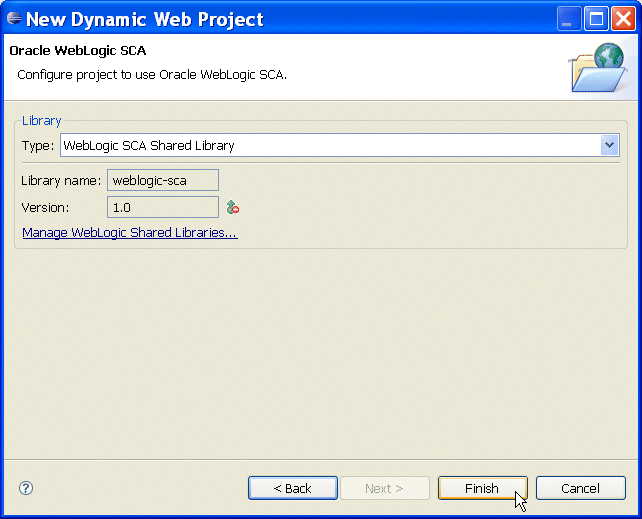Cancel the New Dynamic Web Project dialog

(x=581, y=488)
